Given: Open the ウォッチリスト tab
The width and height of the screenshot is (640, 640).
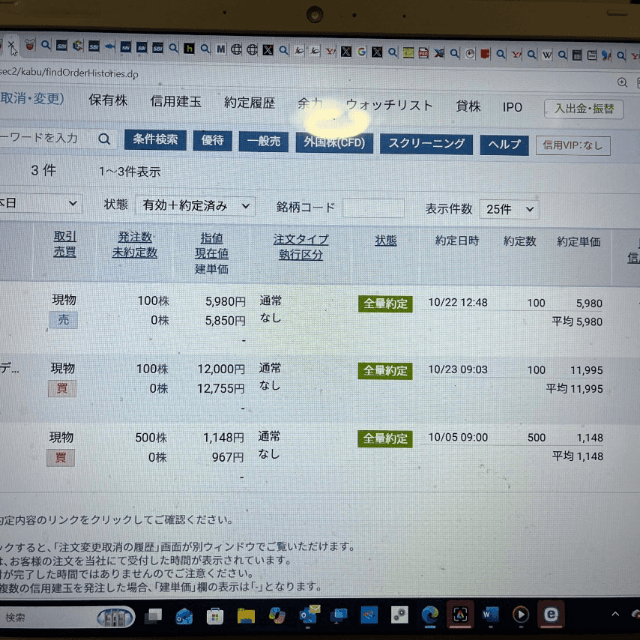Looking at the screenshot, I should [x=389, y=105].
